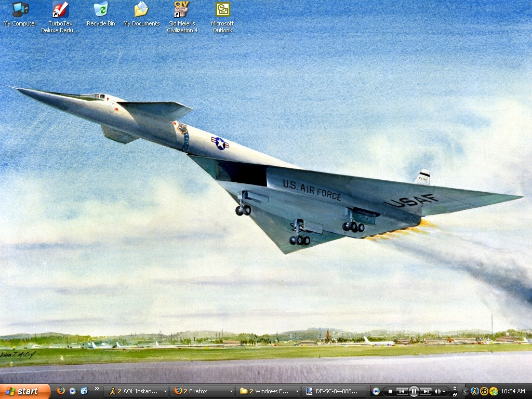532x399 pixels.
Task: Pause playback in the media player toolbar
Action: (414, 391)
